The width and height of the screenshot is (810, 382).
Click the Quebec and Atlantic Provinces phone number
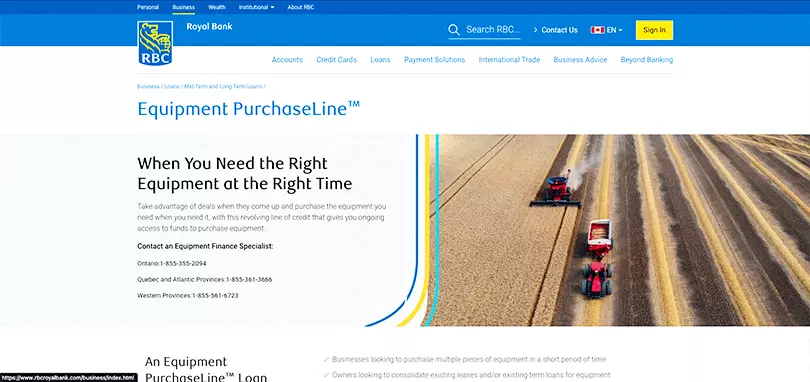pyautogui.click(x=249, y=279)
